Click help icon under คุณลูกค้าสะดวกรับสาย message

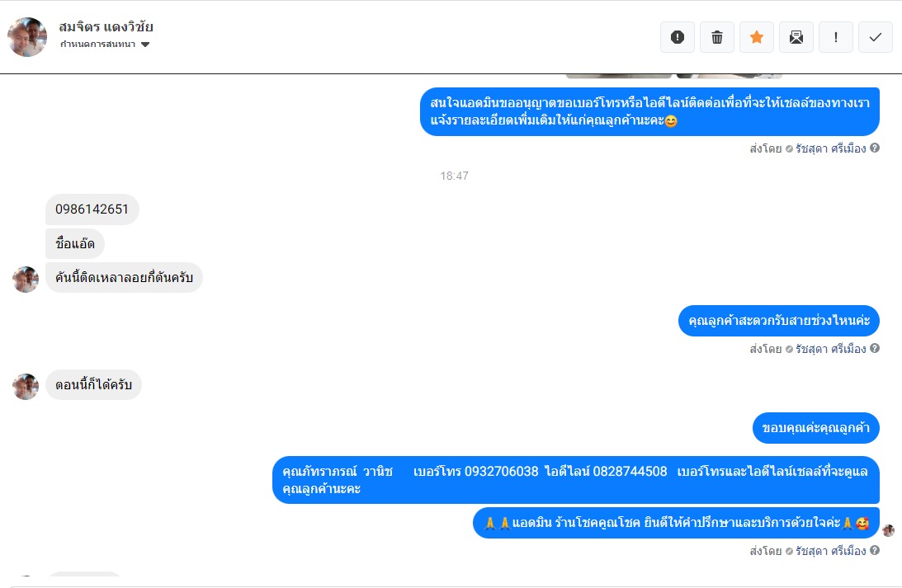(875, 348)
